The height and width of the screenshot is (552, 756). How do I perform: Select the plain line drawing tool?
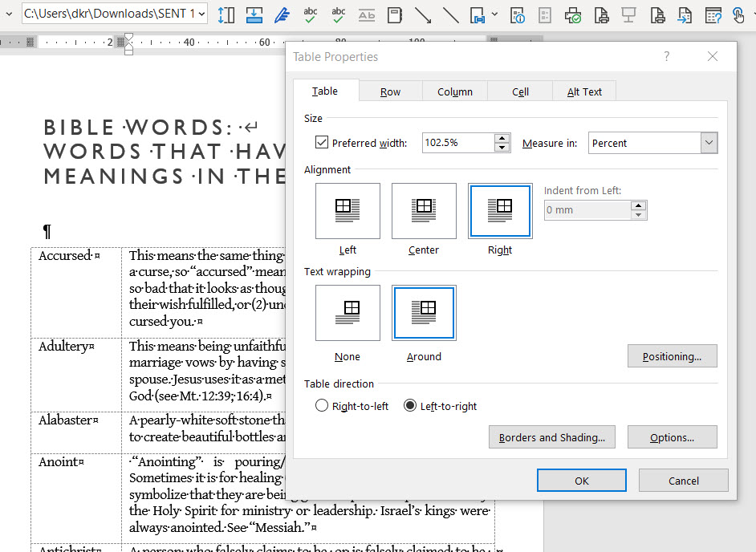tap(451, 15)
